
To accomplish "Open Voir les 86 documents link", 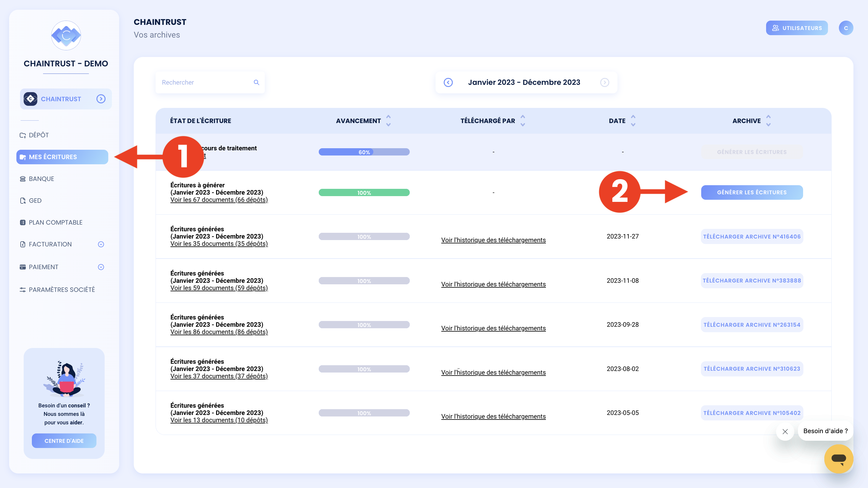I will click(219, 332).
